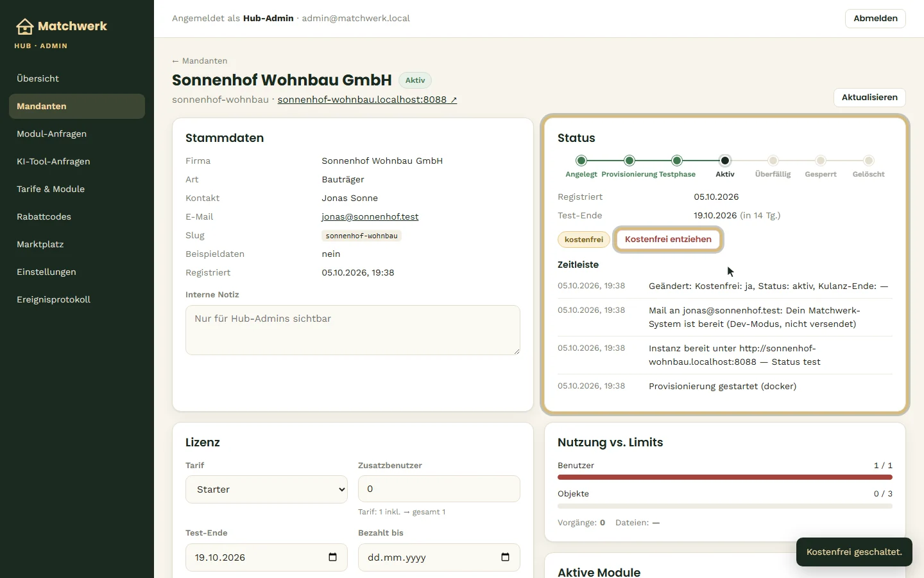This screenshot has width=924, height=578.
Task: Click the Benutzer usage progress bar
Action: (725, 477)
